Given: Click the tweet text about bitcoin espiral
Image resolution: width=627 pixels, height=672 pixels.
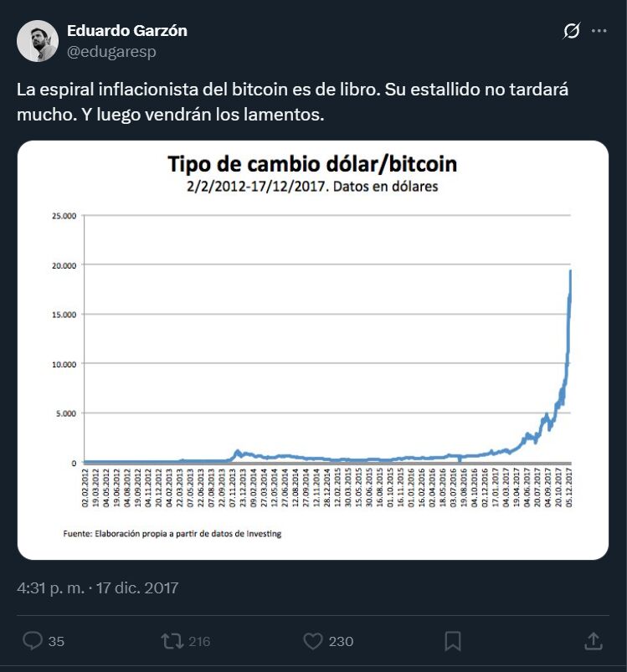Looking at the screenshot, I should pos(292,102).
